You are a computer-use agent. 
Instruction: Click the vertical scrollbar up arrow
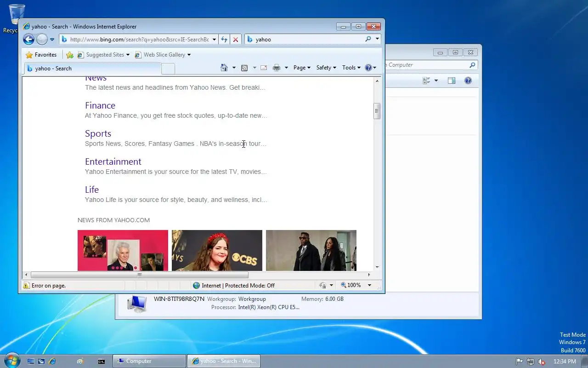[x=377, y=81]
